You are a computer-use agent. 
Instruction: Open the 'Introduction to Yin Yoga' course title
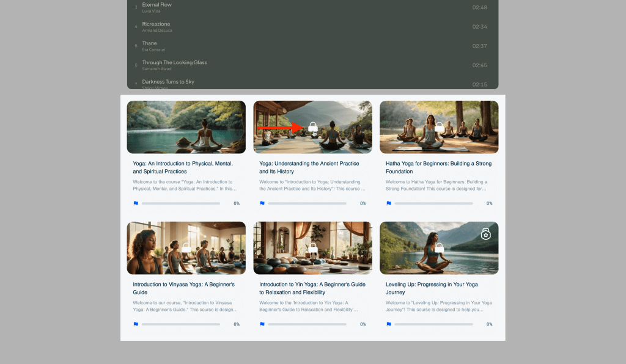(x=312, y=288)
